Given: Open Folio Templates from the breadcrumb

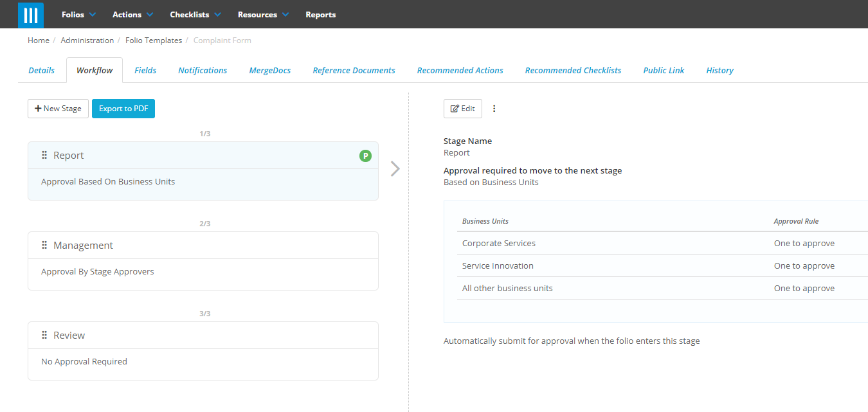Looking at the screenshot, I should (154, 40).
